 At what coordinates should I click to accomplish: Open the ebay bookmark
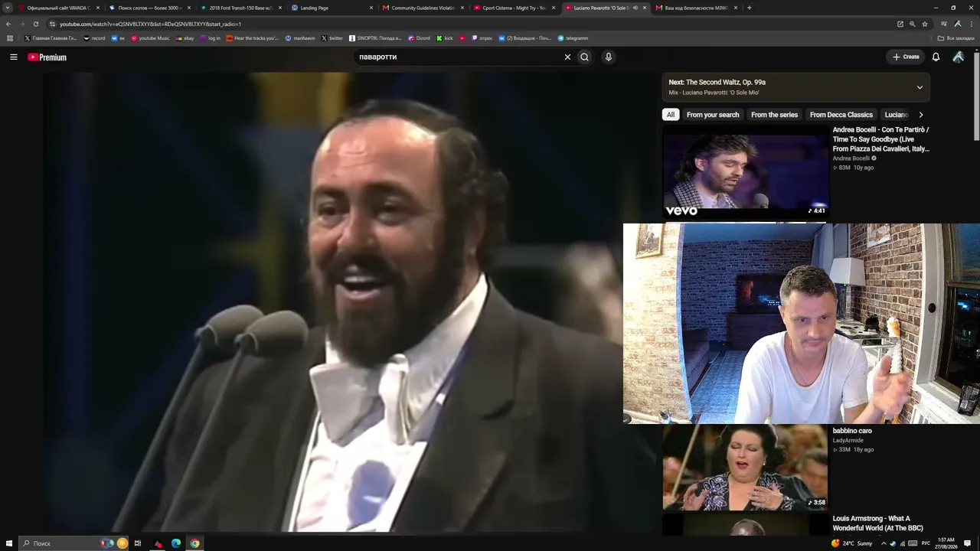tap(185, 38)
